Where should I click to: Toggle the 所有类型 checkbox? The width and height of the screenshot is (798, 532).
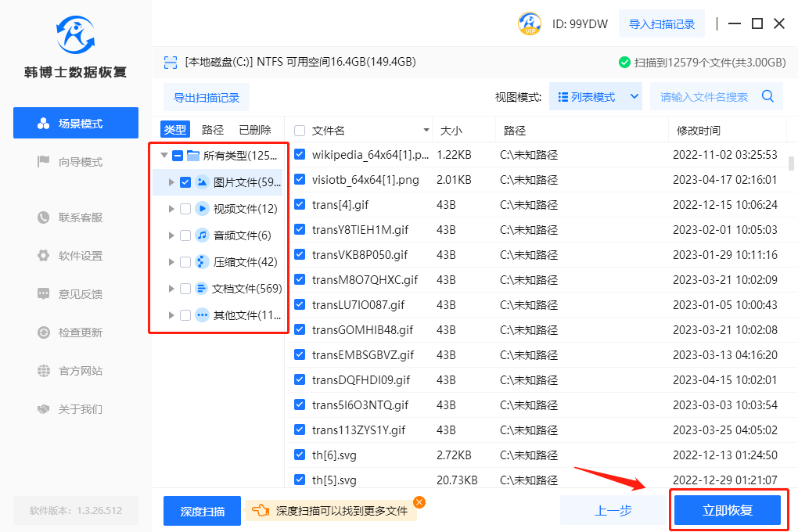pyautogui.click(x=178, y=155)
